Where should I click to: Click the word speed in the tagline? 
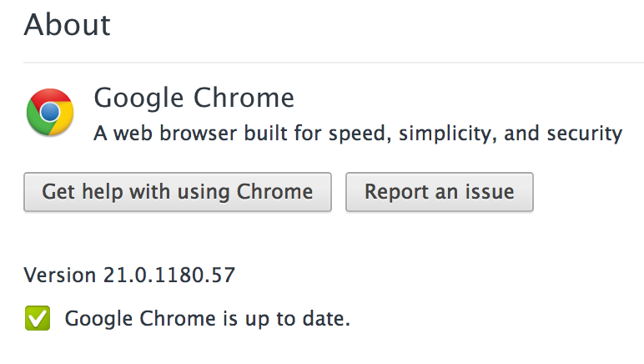pyautogui.click(x=357, y=134)
